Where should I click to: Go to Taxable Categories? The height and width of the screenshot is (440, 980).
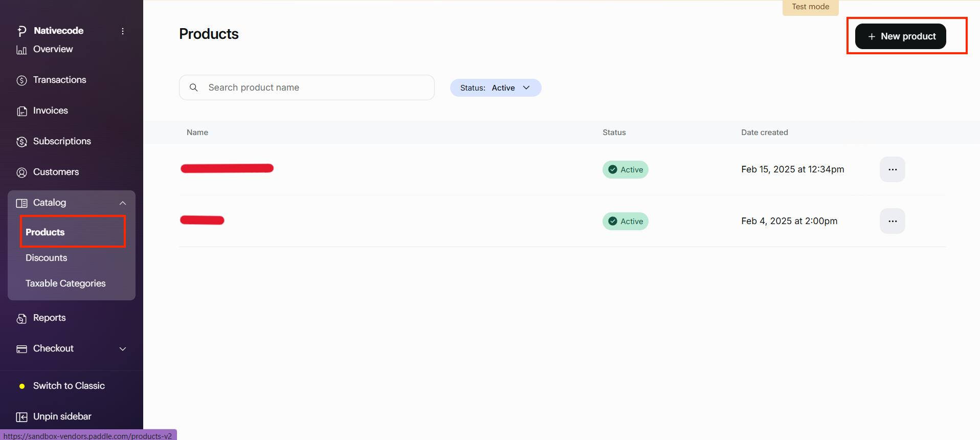click(x=65, y=283)
